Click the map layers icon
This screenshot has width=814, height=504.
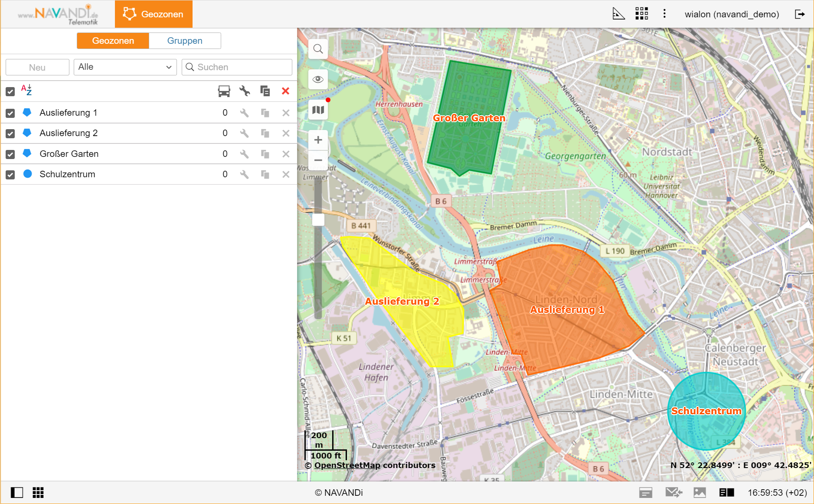tap(318, 110)
